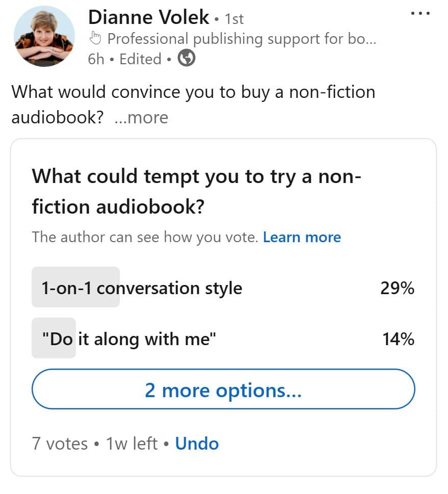Click the poll question heading
Screen dimensions: 448x494
[x=196, y=191]
